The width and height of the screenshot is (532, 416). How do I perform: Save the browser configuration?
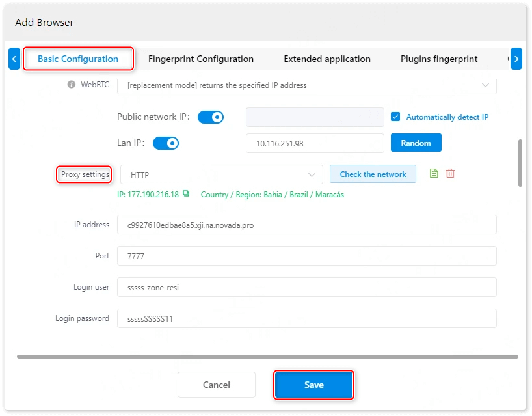point(313,385)
